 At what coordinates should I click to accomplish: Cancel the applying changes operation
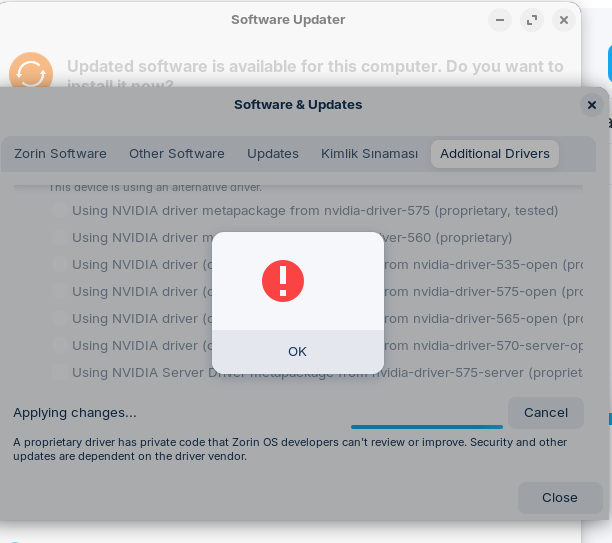point(546,413)
